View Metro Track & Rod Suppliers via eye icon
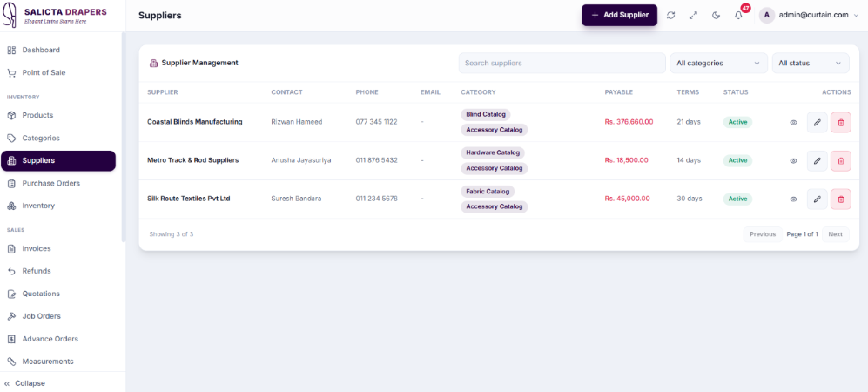Viewport: 868px width, 392px height. click(x=793, y=160)
